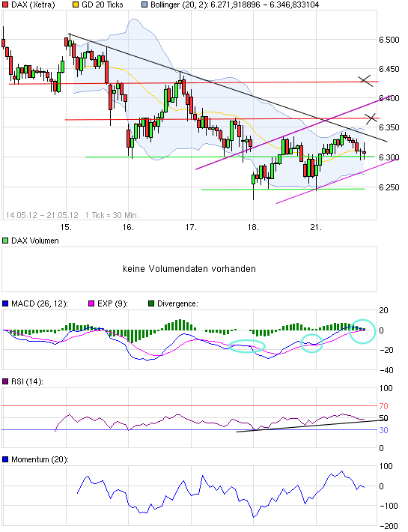Click the RSI 70 overbought level label
Viewport: 408px width, 532px height.
pyautogui.click(x=383, y=406)
